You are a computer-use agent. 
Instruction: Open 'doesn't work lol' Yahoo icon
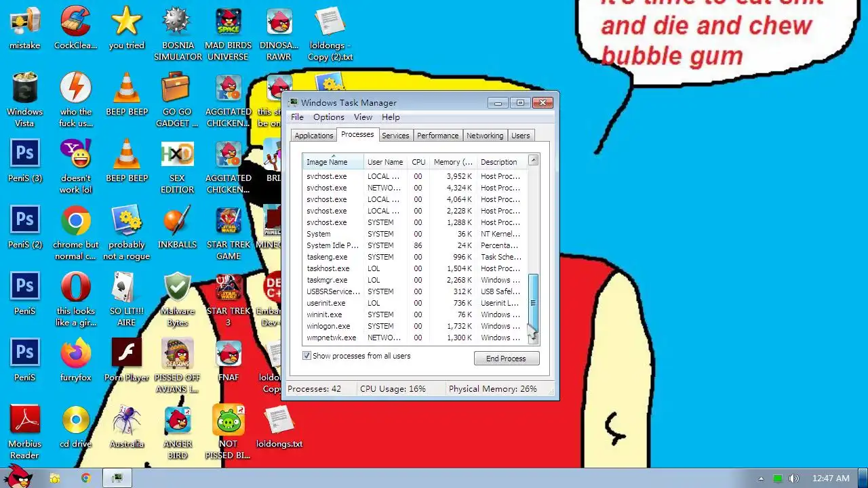[75, 167]
